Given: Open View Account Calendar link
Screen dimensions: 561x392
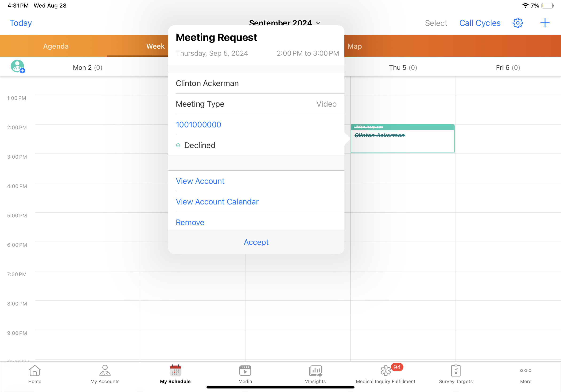Looking at the screenshot, I should (217, 202).
